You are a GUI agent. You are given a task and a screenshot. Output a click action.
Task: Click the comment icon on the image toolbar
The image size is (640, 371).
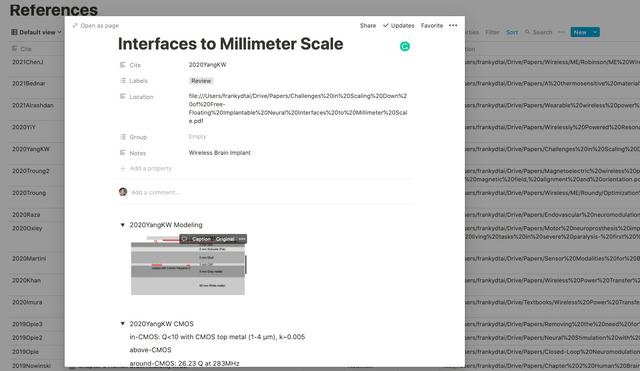point(184,239)
